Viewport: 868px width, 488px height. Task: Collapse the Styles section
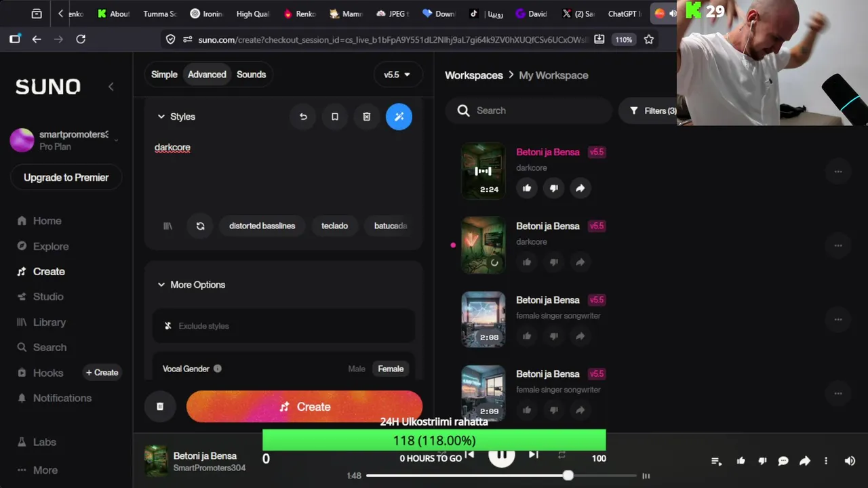coord(161,117)
